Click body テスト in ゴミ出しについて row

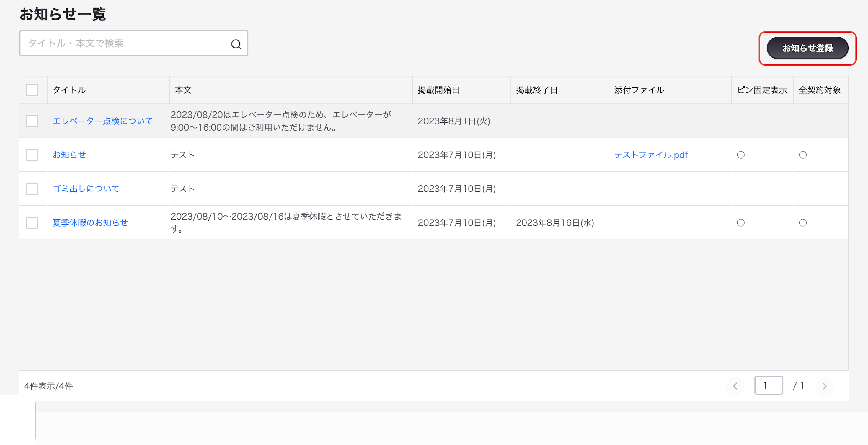[x=182, y=189]
